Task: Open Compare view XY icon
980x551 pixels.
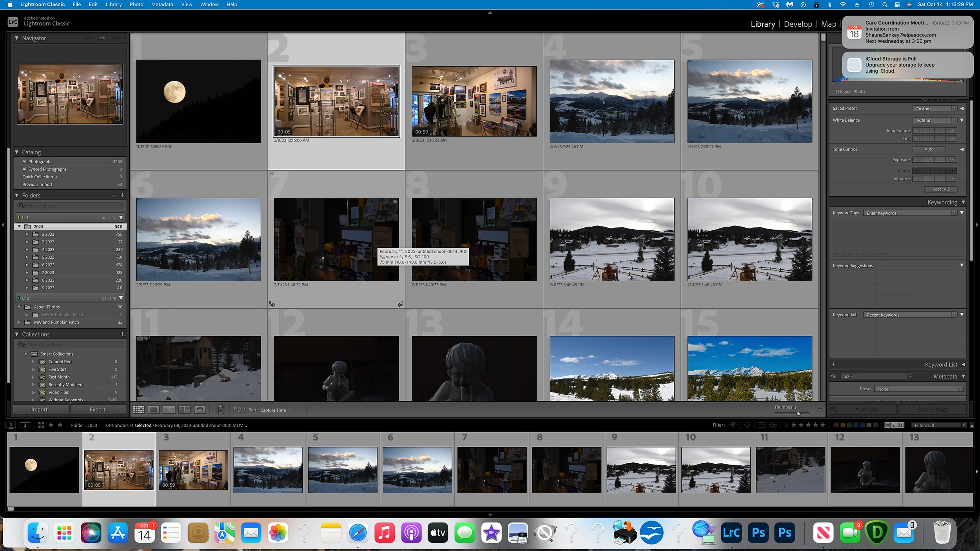Action: (x=169, y=410)
